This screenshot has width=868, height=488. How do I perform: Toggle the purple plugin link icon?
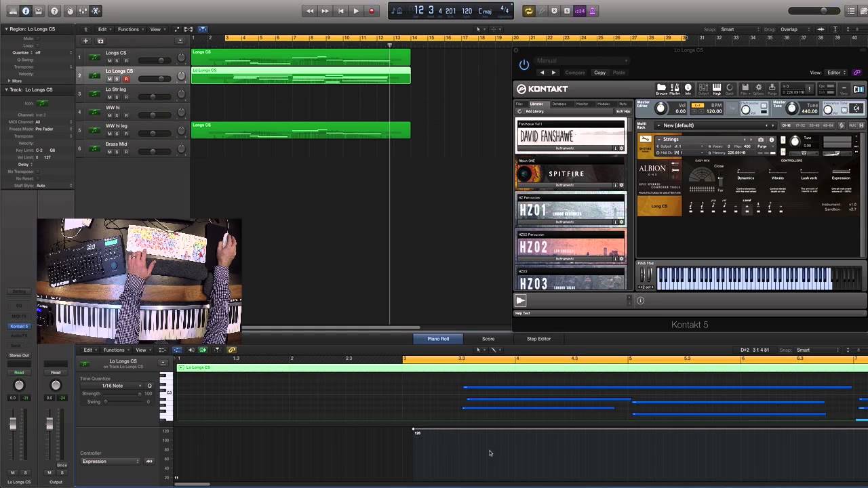tap(857, 73)
